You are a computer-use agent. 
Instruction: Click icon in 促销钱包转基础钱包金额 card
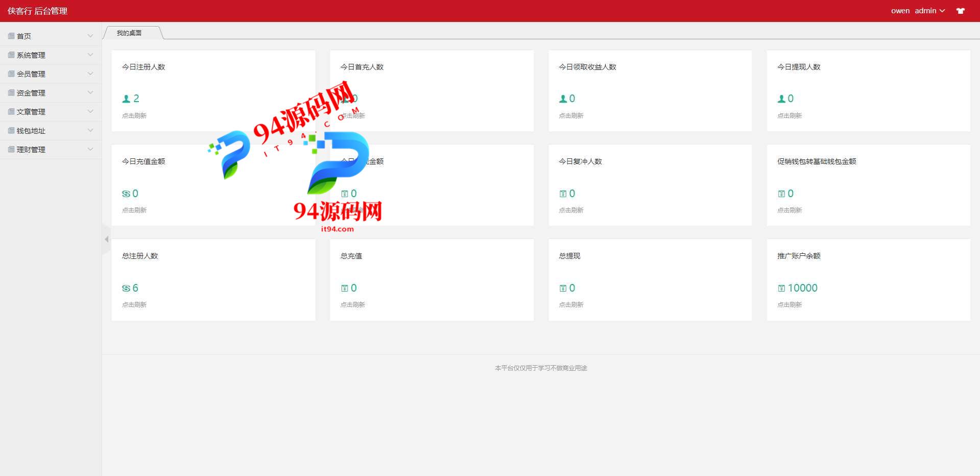coord(781,194)
